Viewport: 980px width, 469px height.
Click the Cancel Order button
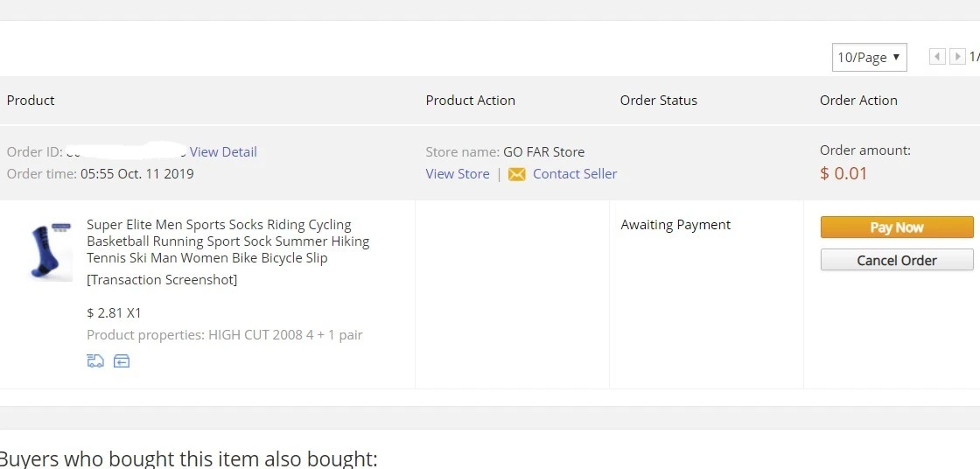pyautogui.click(x=897, y=260)
